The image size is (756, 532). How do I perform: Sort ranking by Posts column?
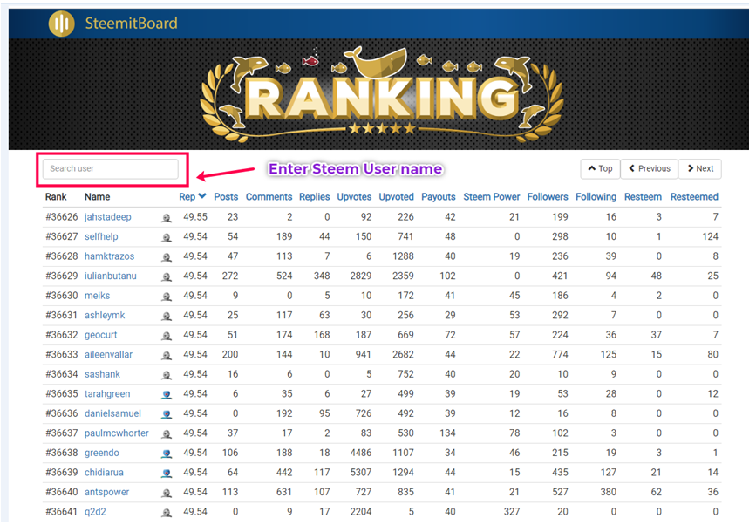pyautogui.click(x=226, y=197)
